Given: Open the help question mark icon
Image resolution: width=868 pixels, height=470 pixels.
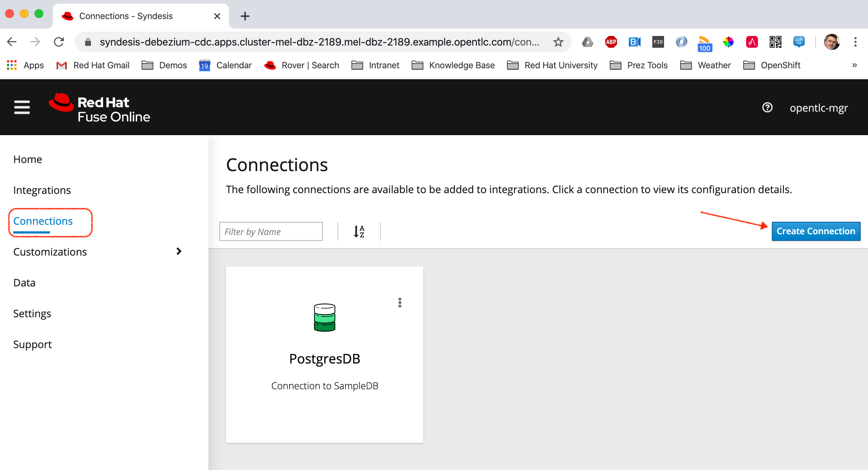Looking at the screenshot, I should coord(767,108).
